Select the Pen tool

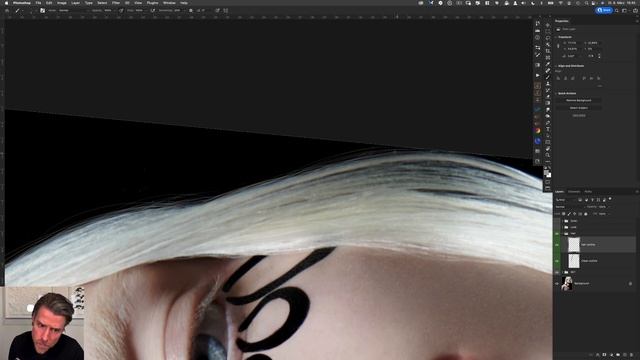click(548, 122)
